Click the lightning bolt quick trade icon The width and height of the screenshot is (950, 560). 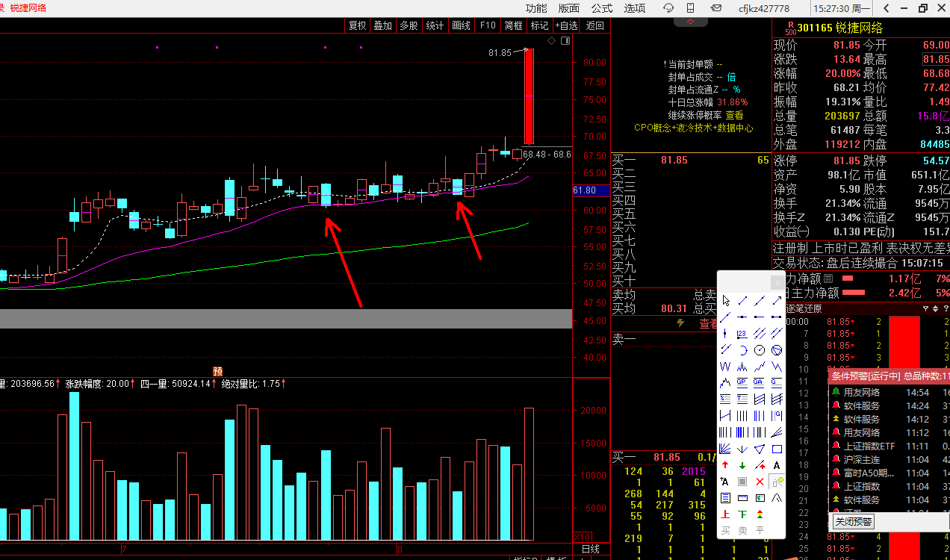pos(680,323)
